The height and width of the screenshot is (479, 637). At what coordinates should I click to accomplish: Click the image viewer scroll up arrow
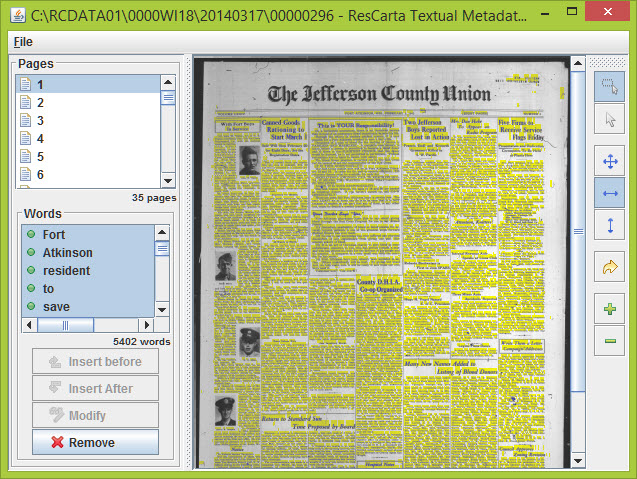click(x=578, y=63)
